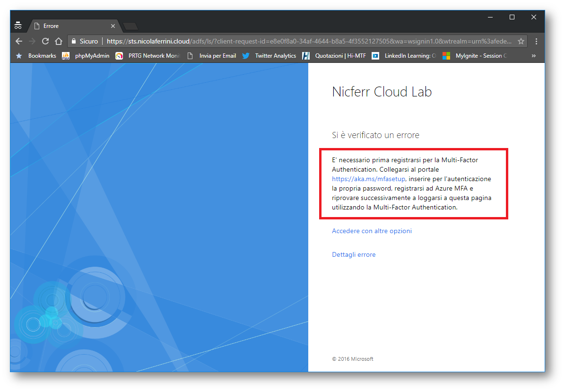Click the forward navigation arrow
The image size is (565, 392).
click(x=32, y=41)
